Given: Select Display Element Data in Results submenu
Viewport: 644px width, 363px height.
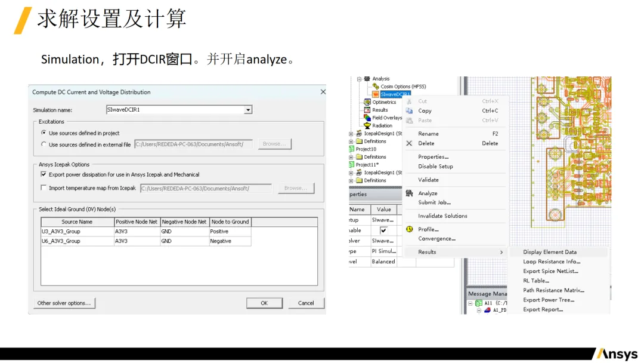Looking at the screenshot, I should point(550,252).
